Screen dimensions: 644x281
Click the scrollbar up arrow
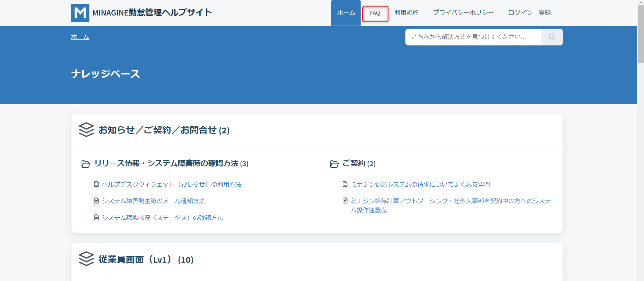click(641, 2)
